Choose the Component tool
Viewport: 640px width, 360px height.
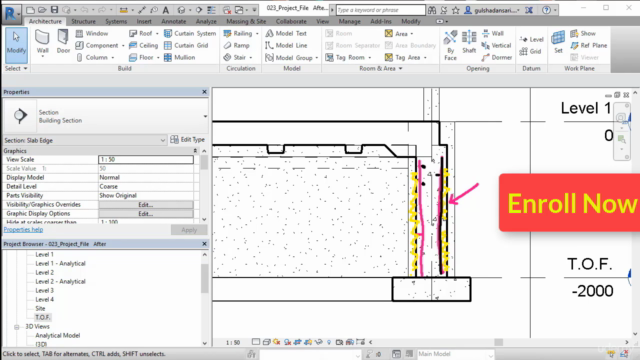click(x=97, y=45)
